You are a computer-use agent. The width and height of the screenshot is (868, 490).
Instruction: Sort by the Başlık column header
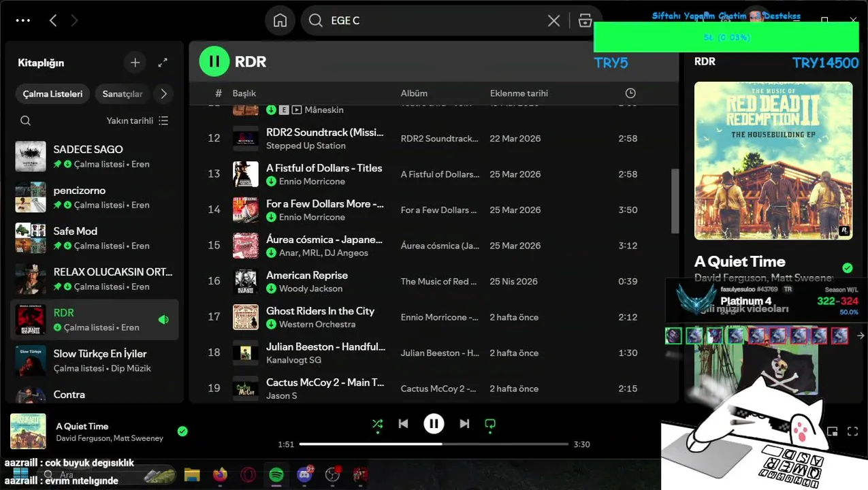pyautogui.click(x=244, y=93)
